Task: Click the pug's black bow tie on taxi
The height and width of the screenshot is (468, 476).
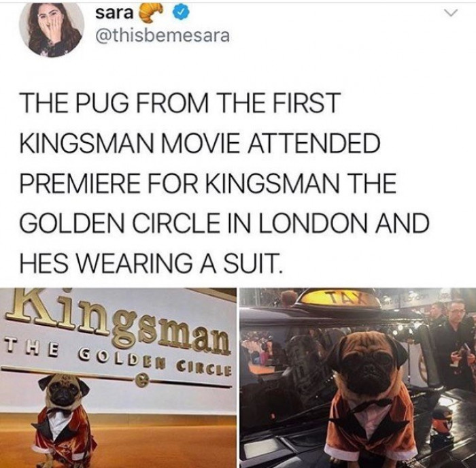Action: click(372, 406)
